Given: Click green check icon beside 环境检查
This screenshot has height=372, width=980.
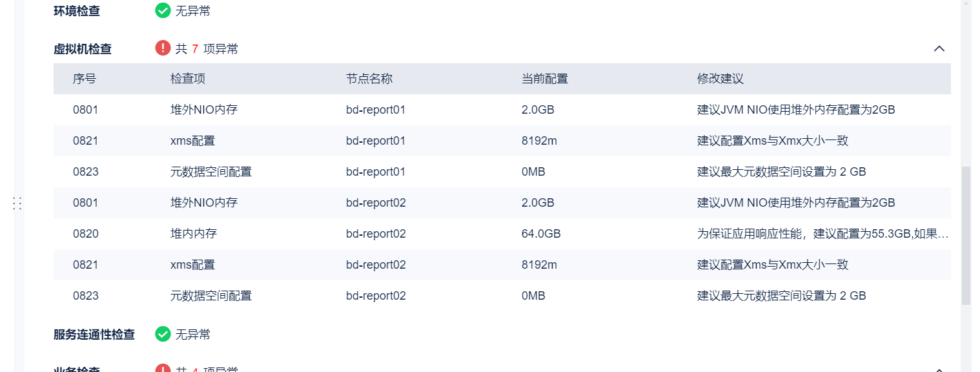Looking at the screenshot, I should tap(163, 10).
